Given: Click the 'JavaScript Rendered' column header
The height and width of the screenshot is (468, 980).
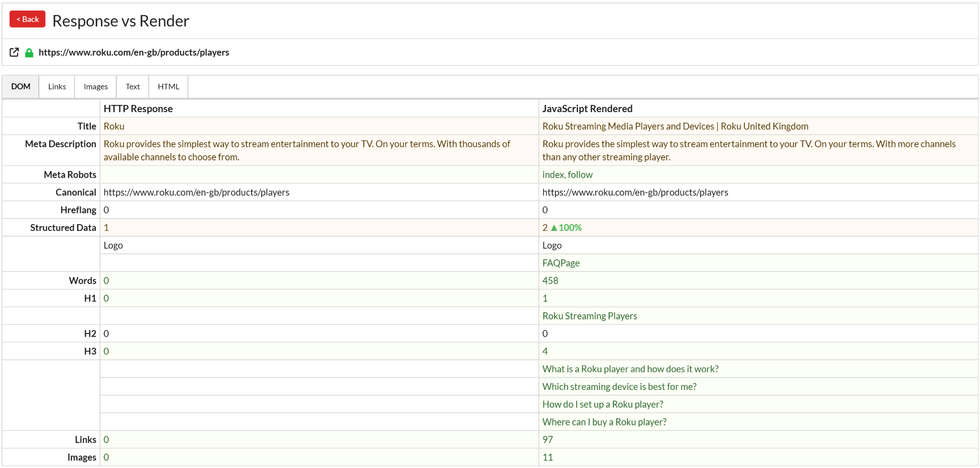Looking at the screenshot, I should (587, 108).
